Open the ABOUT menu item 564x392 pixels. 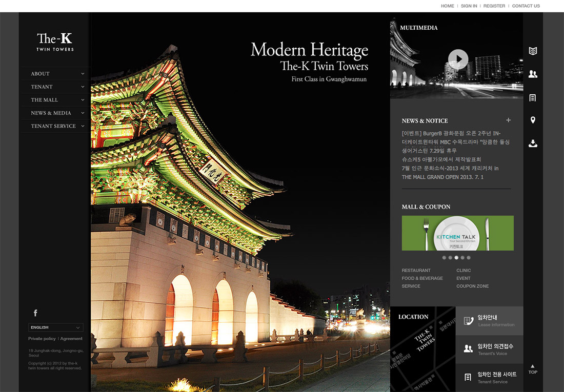(x=41, y=74)
